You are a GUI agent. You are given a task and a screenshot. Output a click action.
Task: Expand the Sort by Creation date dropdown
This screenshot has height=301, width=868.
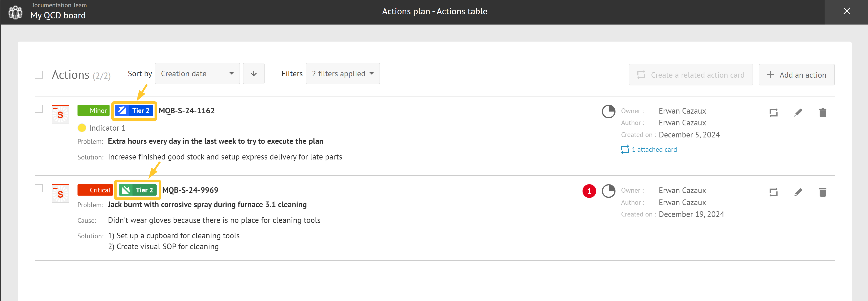pos(196,73)
